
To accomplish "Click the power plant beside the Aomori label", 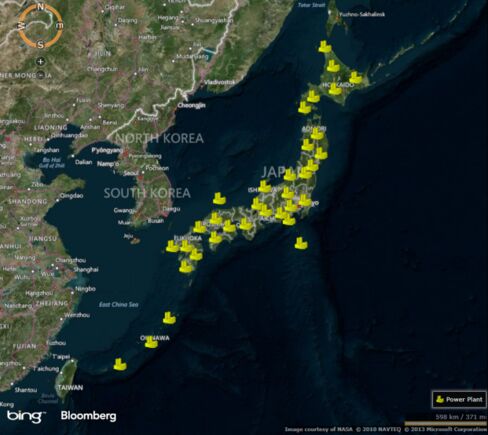I will tap(317, 134).
